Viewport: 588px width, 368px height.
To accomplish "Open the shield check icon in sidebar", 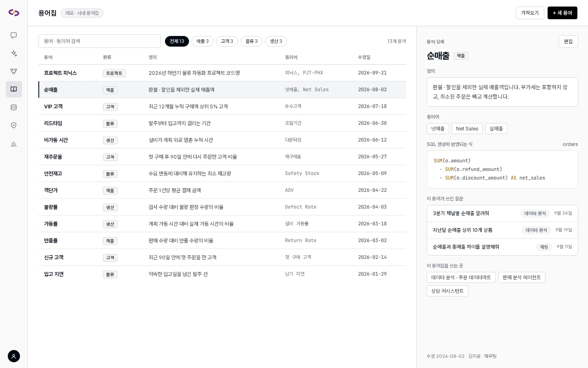I will [14, 126].
